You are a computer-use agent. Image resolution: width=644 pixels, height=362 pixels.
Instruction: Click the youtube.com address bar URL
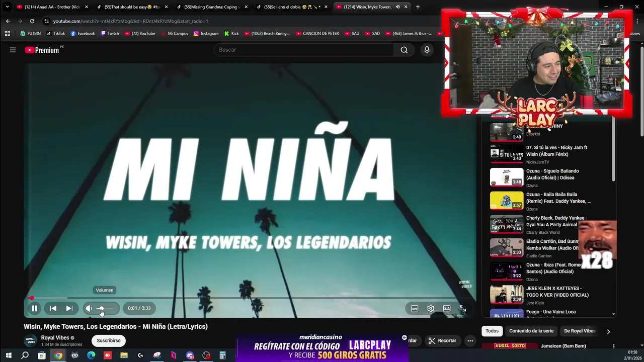pyautogui.click(x=130, y=21)
